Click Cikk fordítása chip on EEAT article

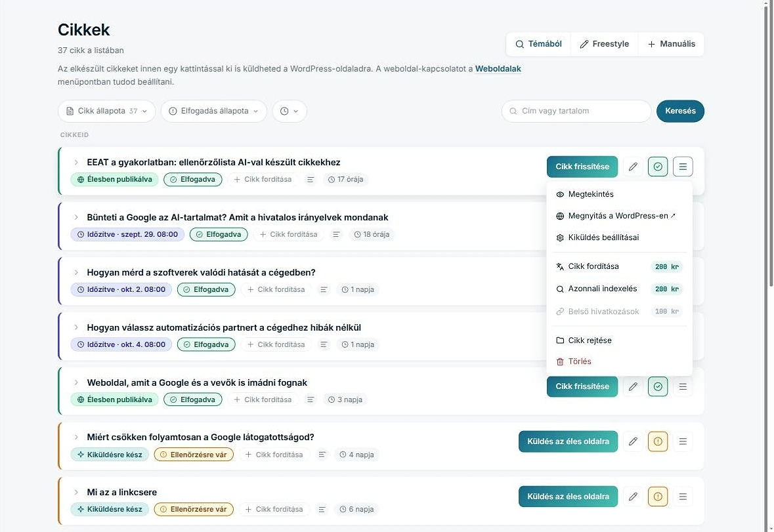(263, 180)
